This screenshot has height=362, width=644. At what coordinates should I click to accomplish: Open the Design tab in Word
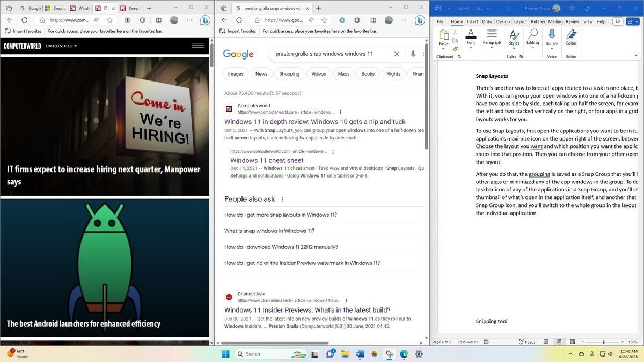pos(503,22)
